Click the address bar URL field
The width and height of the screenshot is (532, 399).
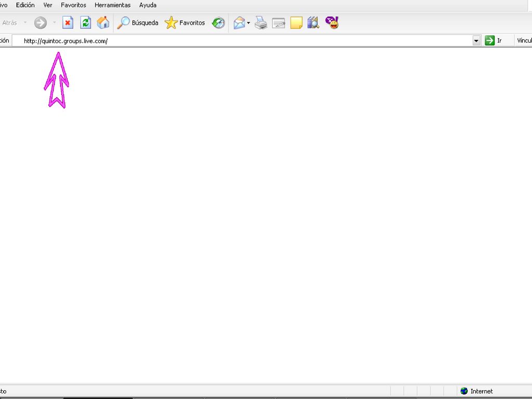click(x=242, y=41)
